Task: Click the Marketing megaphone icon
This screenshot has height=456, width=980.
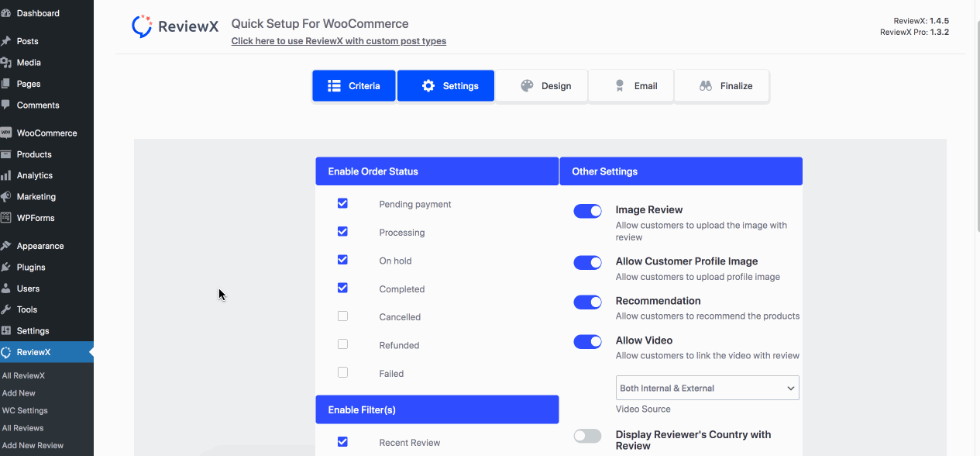Action: pyautogui.click(x=5, y=196)
